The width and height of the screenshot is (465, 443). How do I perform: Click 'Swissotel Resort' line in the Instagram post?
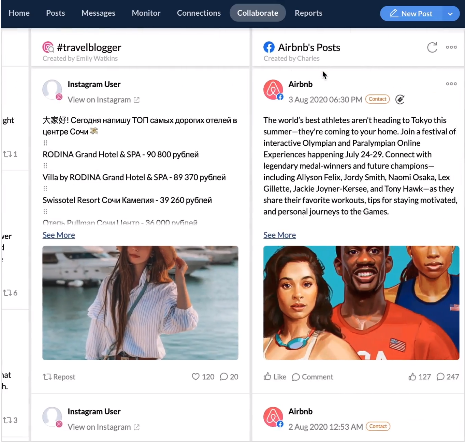pos(127,200)
